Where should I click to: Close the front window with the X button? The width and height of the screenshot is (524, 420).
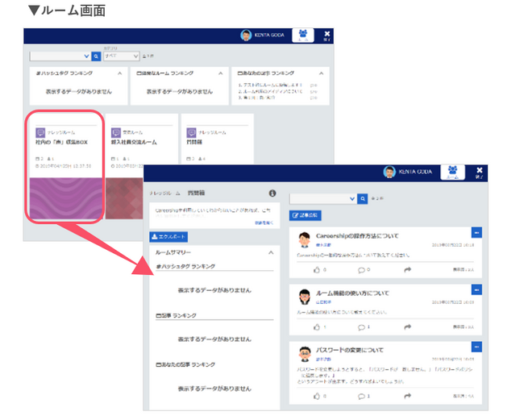(479, 171)
